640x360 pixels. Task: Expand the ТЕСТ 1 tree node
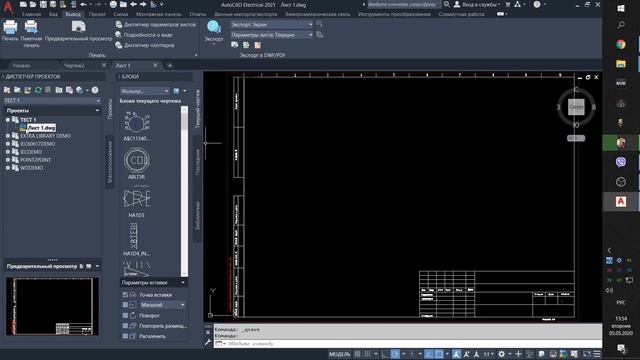click(8, 120)
